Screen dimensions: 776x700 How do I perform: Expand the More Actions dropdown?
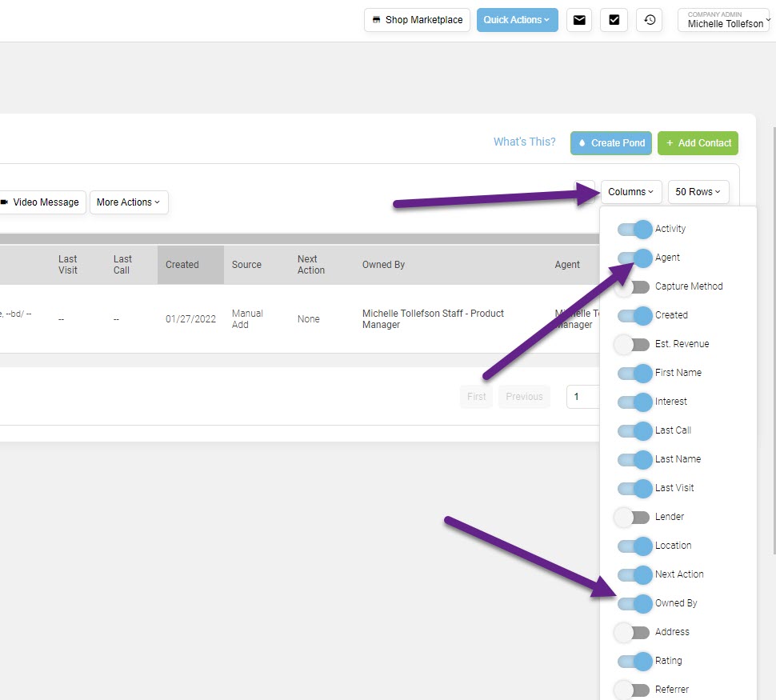(128, 202)
